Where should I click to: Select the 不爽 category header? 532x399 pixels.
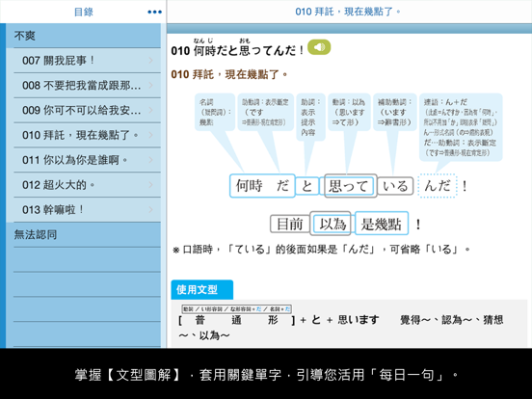[x=84, y=36]
